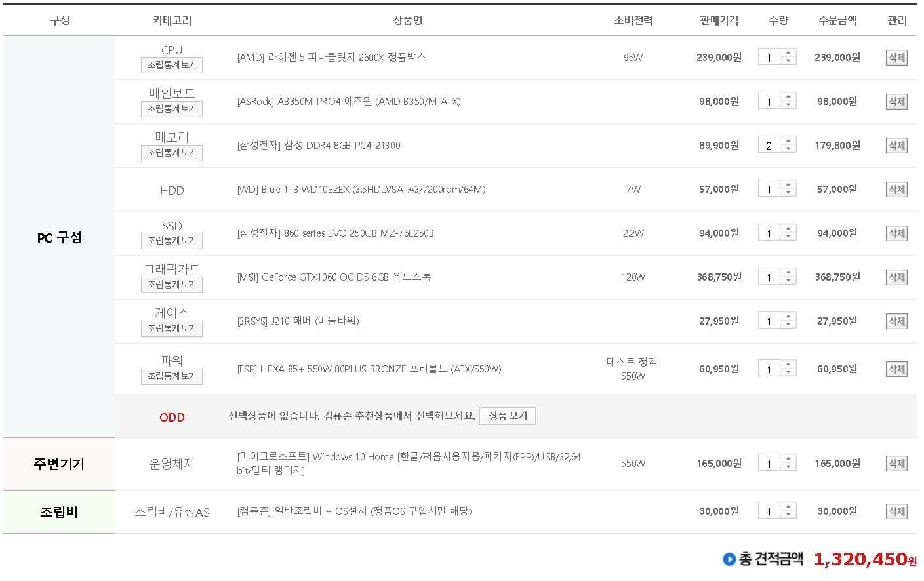The height and width of the screenshot is (581, 924).
Task: Delete the CPU item with 삭제 button
Action: pyautogui.click(x=896, y=58)
